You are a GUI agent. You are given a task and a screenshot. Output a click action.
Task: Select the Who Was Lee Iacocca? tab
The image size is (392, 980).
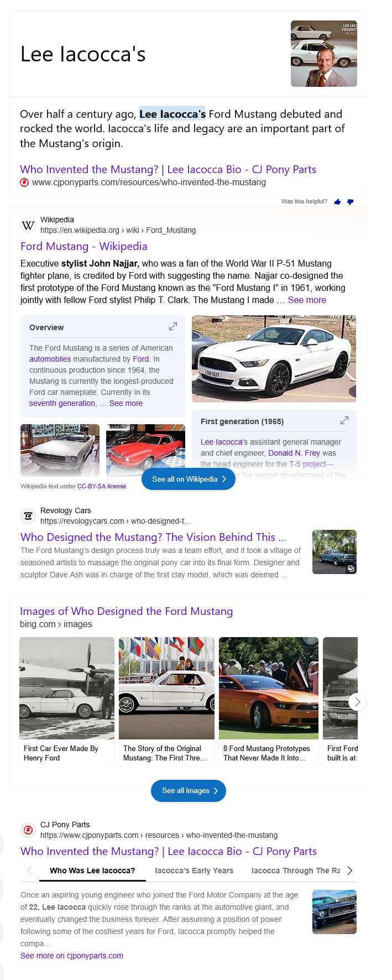[x=92, y=870]
